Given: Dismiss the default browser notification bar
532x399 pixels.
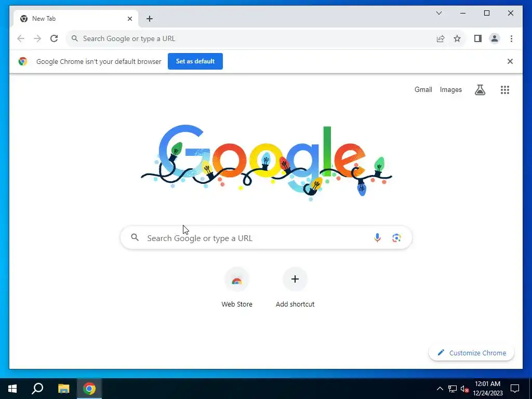Looking at the screenshot, I should [510, 61].
